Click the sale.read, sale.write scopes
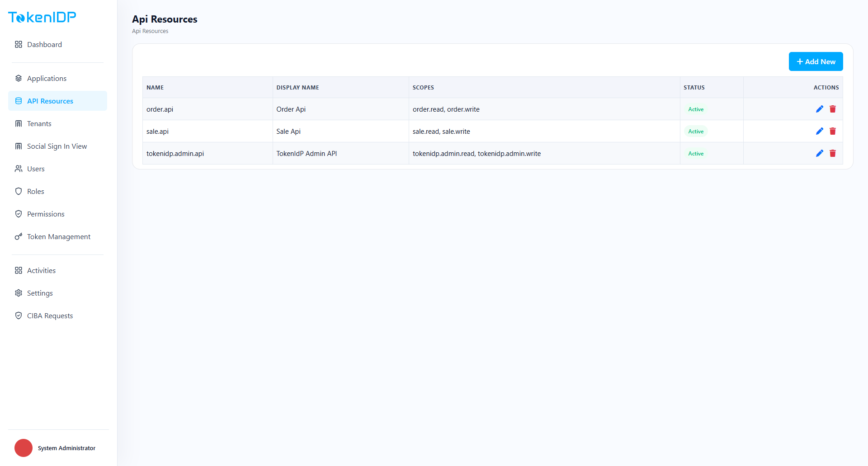 coord(441,131)
